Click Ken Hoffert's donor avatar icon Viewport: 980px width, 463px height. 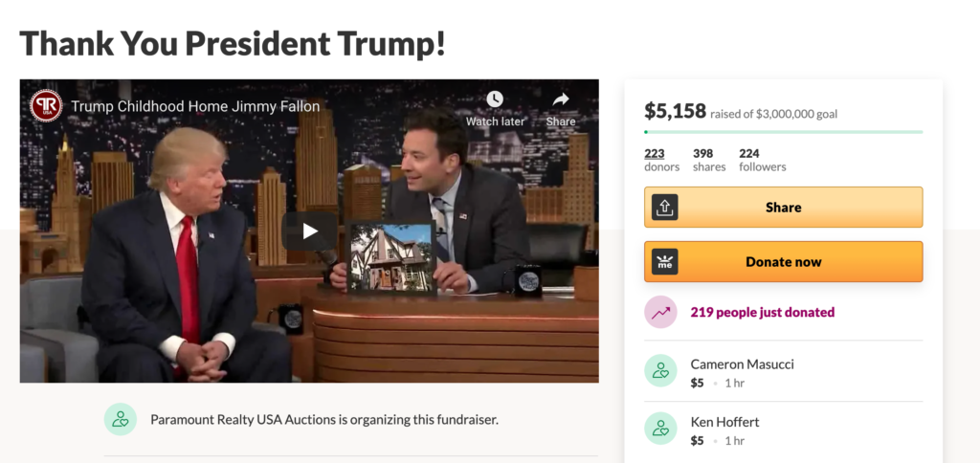[660, 428]
